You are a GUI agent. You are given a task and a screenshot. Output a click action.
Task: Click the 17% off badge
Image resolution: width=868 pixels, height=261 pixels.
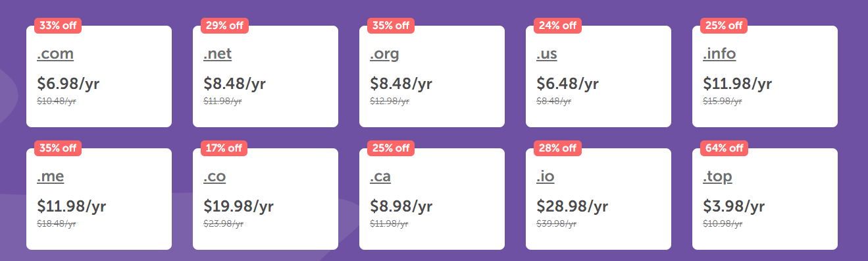[224, 148]
